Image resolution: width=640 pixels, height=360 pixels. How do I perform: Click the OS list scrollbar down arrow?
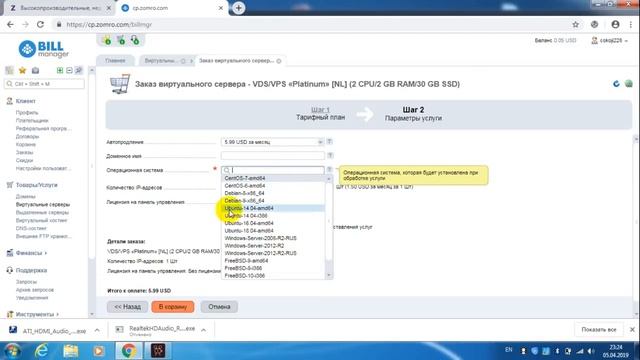pos(329,276)
